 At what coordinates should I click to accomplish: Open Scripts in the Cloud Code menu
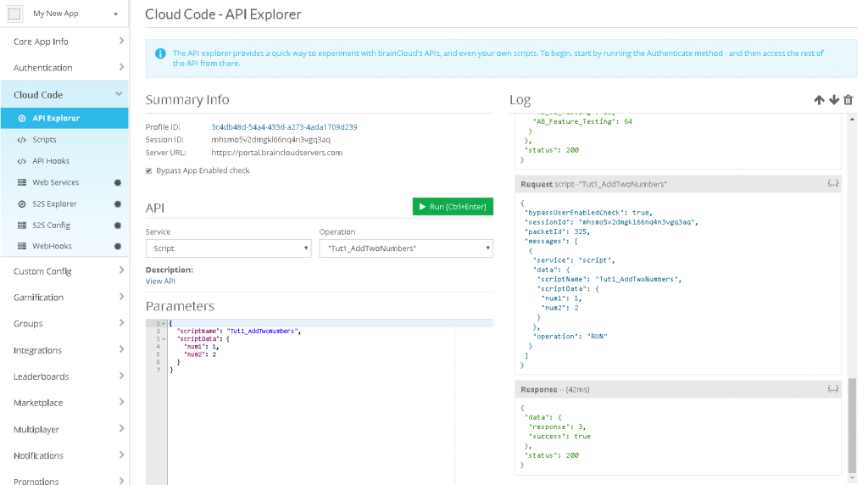[44, 140]
